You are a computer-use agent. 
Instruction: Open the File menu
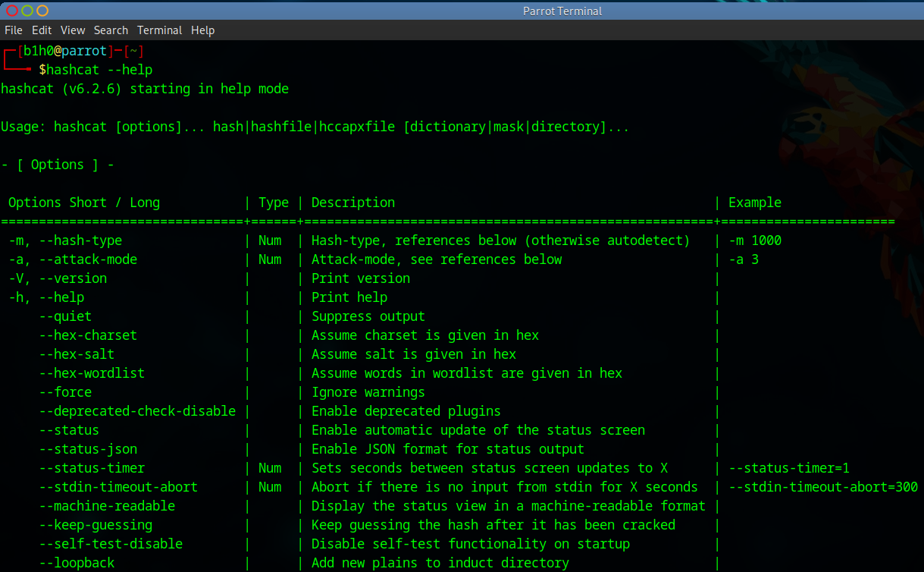14,30
